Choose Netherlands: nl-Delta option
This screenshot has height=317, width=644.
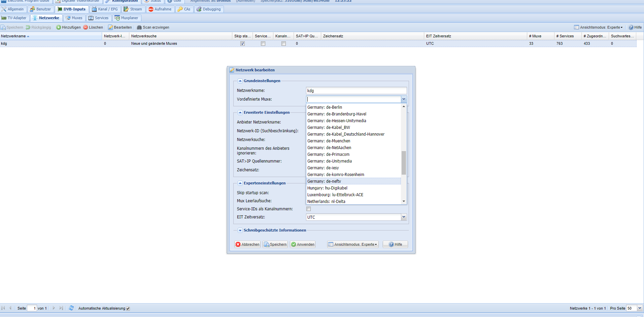[353, 202]
